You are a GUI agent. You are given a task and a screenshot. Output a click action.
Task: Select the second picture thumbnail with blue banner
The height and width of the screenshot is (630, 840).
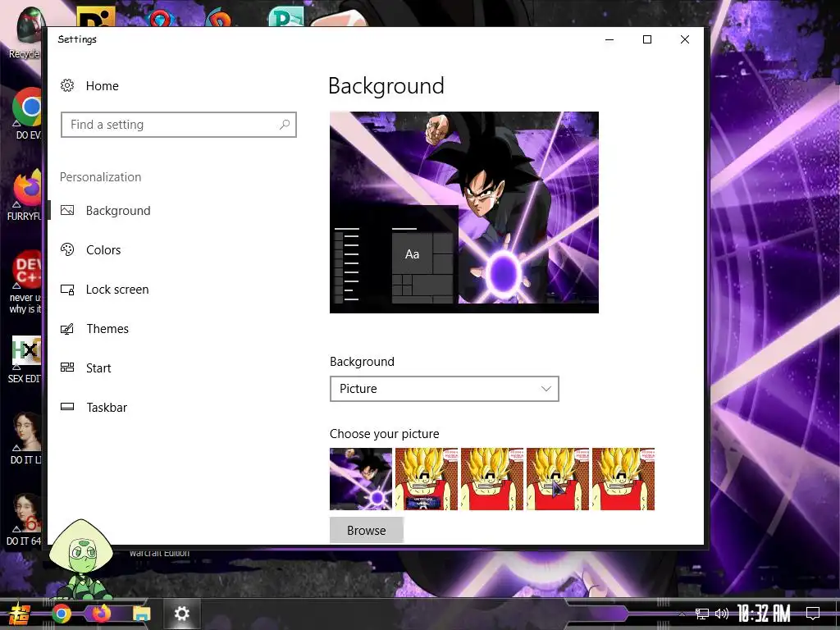click(427, 479)
